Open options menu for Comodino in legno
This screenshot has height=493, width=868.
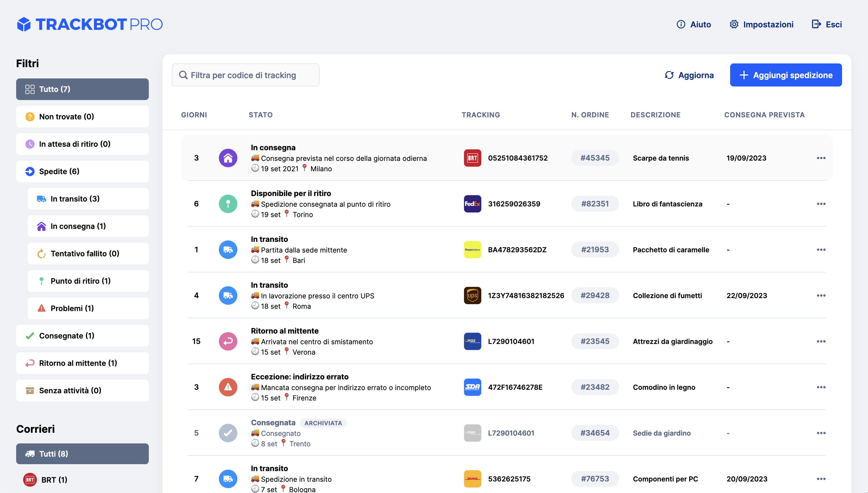tap(821, 387)
